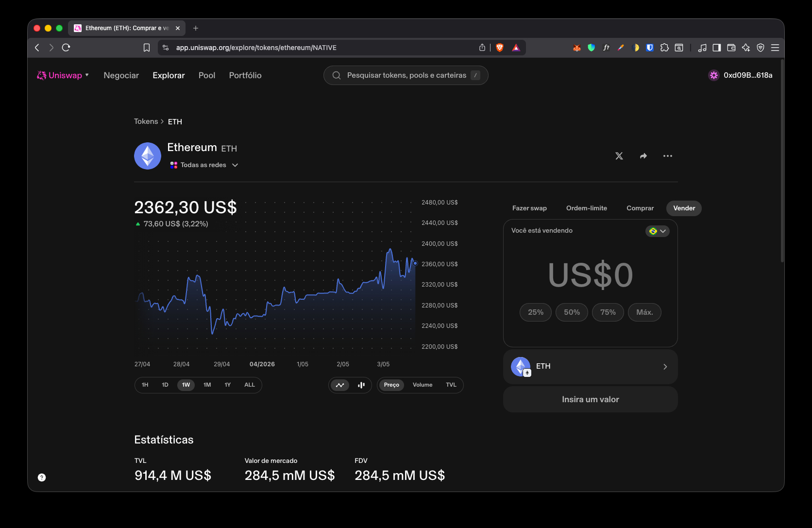This screenshot has height=528, width=812.
Task: Click the Ethereum token logo
Action: click(148, 156)
